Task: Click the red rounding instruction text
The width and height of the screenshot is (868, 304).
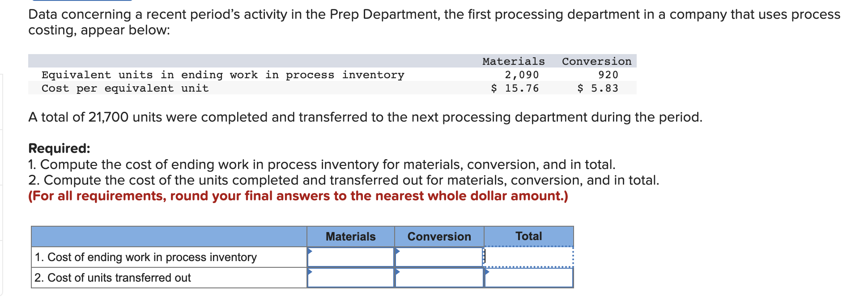Action: [x=298, y=196]
